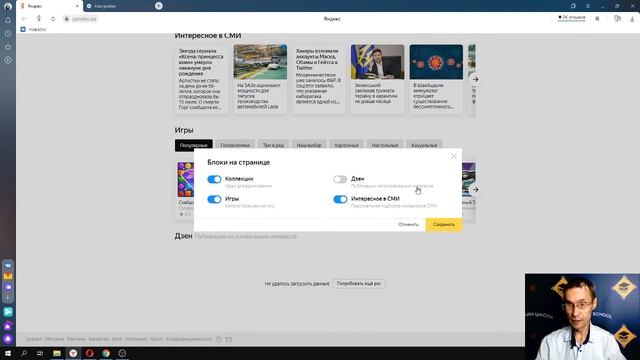Viewport: 640px width, 360px height.
Task: Open the coronavirus immunologist news card
Action: (x=436, y=78)
